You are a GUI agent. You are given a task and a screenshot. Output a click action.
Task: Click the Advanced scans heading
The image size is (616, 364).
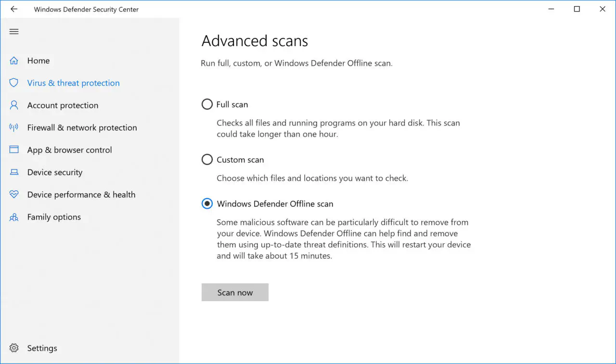255,41
